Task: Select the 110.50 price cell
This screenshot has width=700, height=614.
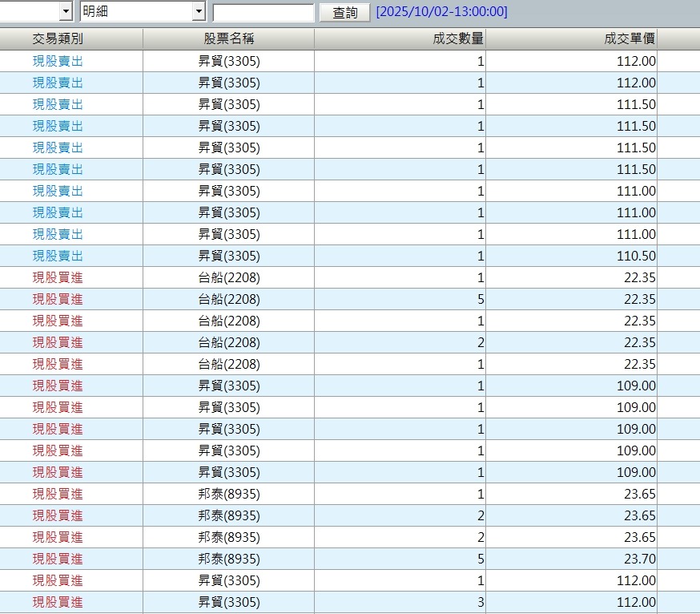Action: point(636,256)
